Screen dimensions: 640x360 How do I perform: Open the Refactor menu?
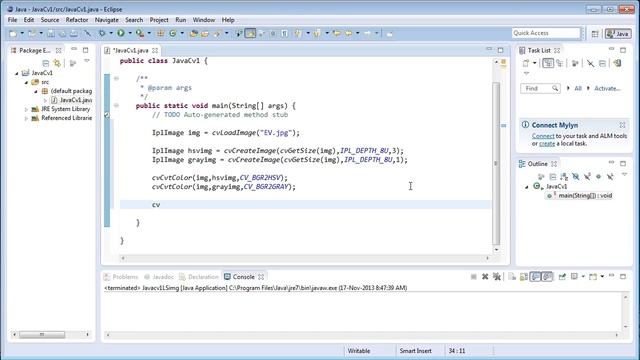pos(77,20)
